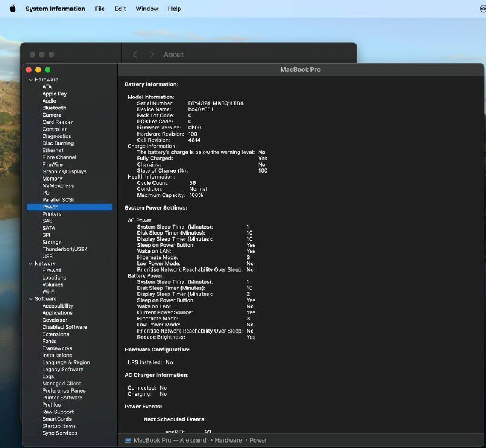Open the Apple menu icon
The width and height of the screenshot is (486, 448).
[x=12, y=9]
